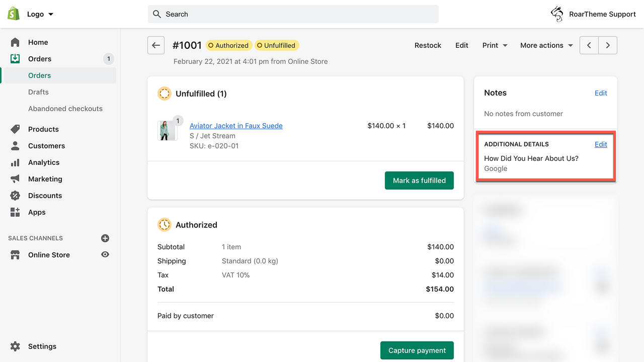Click the RoarTheme lion avatar icon
This screenshot has height=362, width=644.
coord(557,14)
